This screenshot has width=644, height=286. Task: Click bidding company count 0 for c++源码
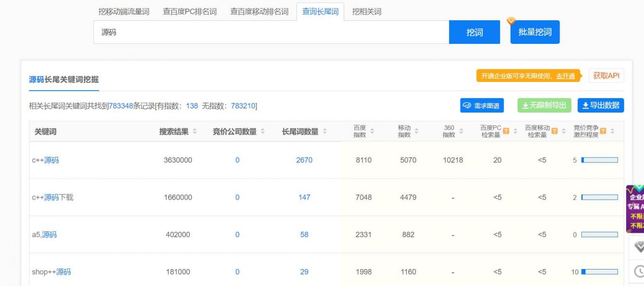tap(237, 160)
